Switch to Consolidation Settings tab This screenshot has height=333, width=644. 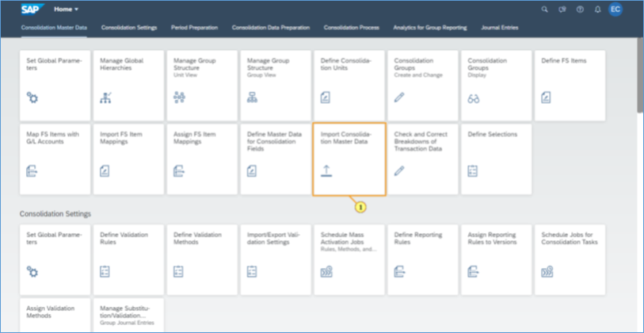pos(129,28)
